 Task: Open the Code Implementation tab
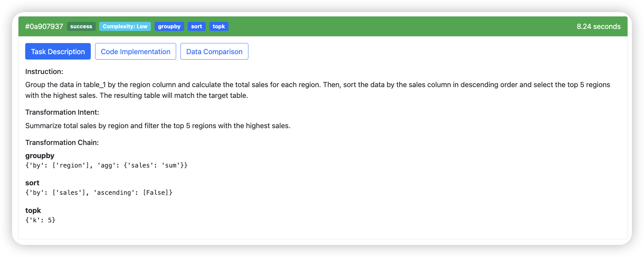click(x=135, y=51)
